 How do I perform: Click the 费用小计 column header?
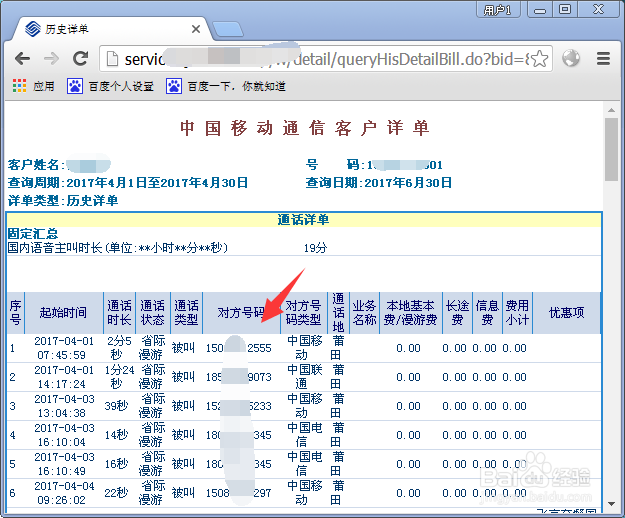click(517, 313)
